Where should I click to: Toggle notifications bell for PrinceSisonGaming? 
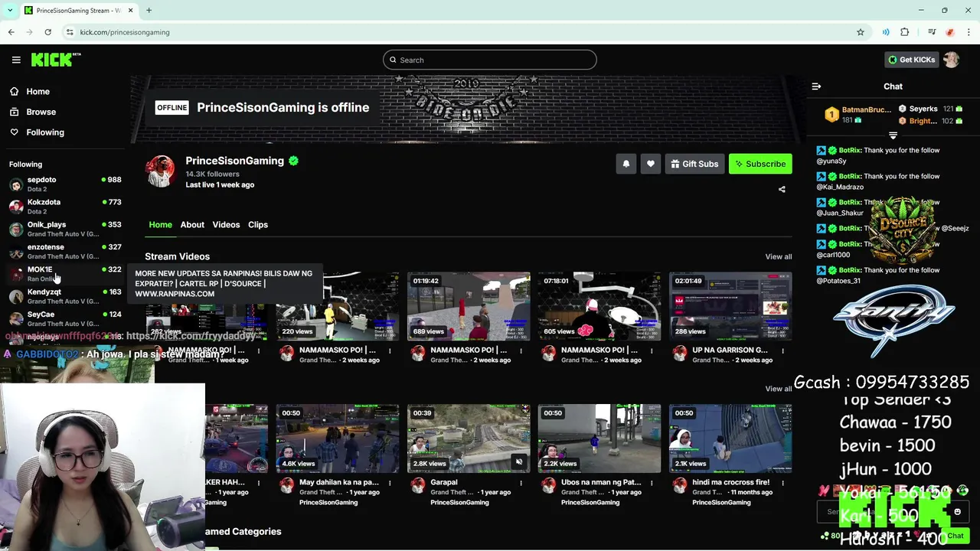pyautogui.click(x=626, y=164)
